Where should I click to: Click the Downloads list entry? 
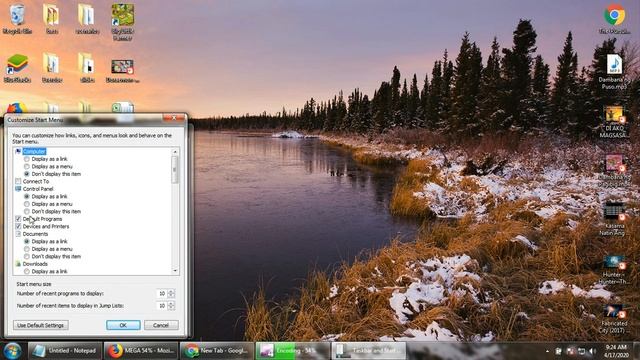pos(35,264)
